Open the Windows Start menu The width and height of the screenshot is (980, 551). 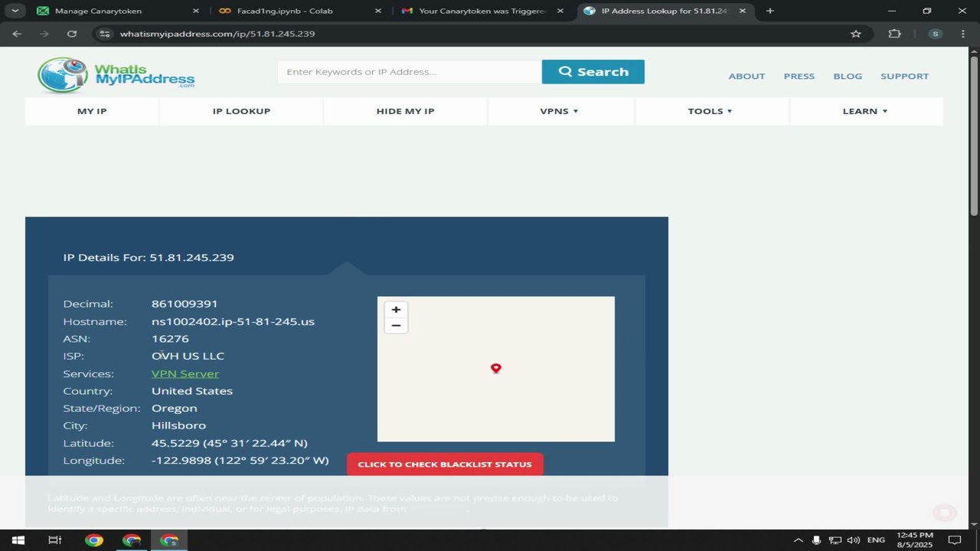pos(18,540)
